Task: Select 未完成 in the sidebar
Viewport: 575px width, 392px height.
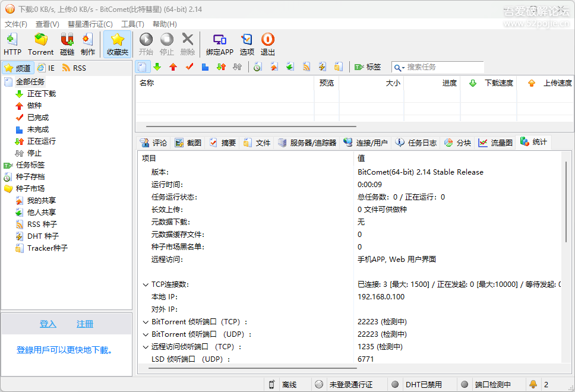Action: [38, 129]
